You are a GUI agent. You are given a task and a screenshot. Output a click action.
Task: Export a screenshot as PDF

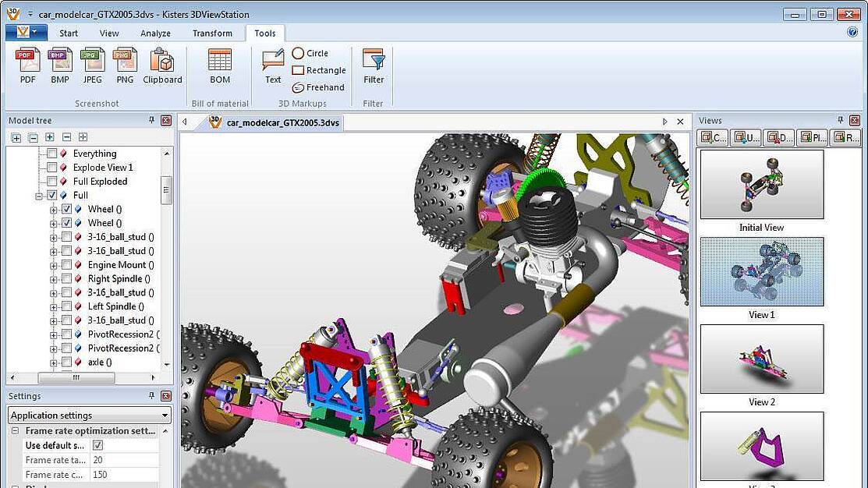[x=27, y=66]
